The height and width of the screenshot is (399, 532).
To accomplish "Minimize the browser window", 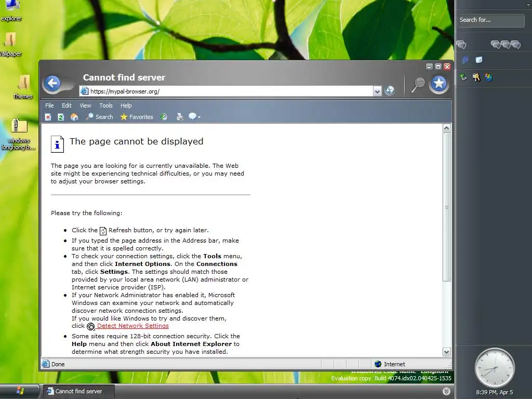I will [429, 66].
